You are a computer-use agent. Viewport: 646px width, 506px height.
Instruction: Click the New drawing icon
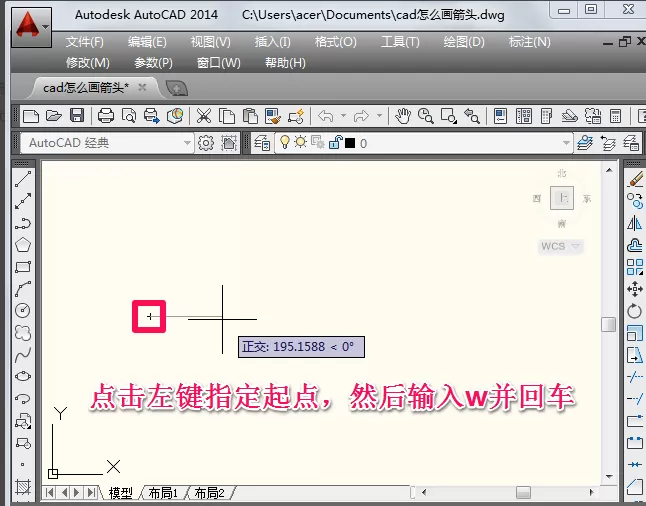click(31, 116)
